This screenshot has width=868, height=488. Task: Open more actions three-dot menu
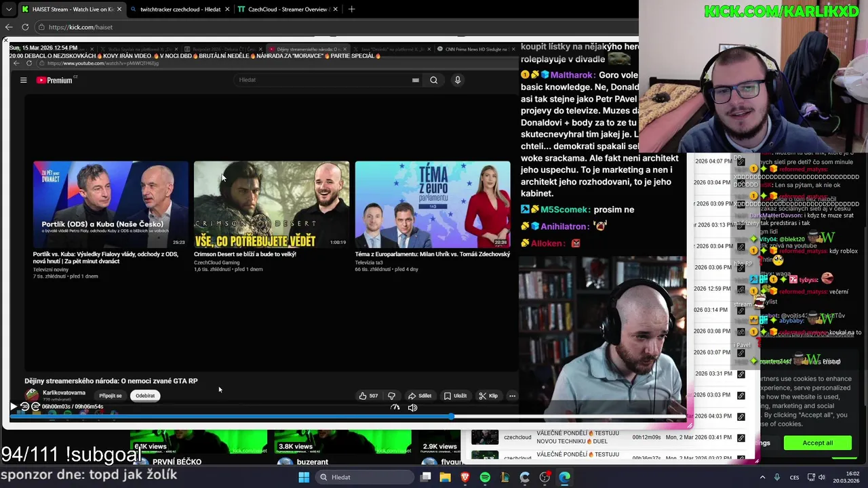click(x=512, y=396)
